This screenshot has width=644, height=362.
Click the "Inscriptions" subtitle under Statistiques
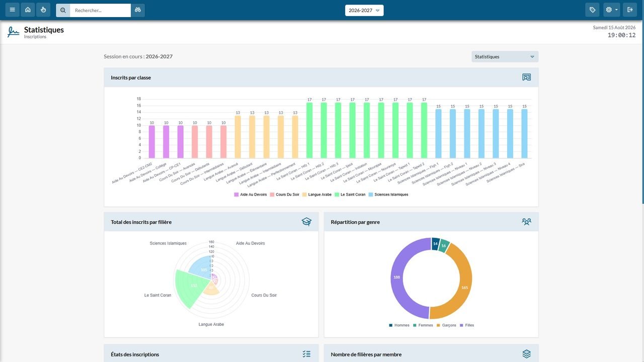pyautogui.click(x=35, y=37)
